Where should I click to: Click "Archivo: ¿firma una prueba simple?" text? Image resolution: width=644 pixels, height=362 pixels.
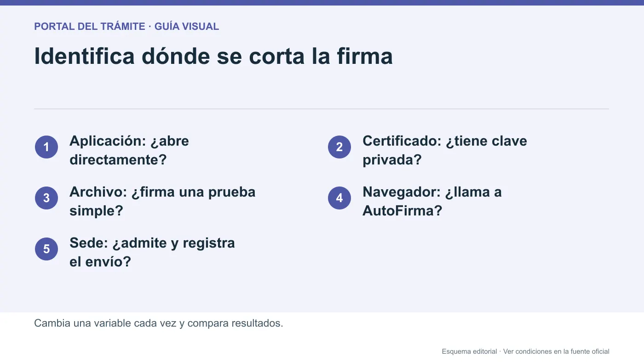(x=162, y=201)
